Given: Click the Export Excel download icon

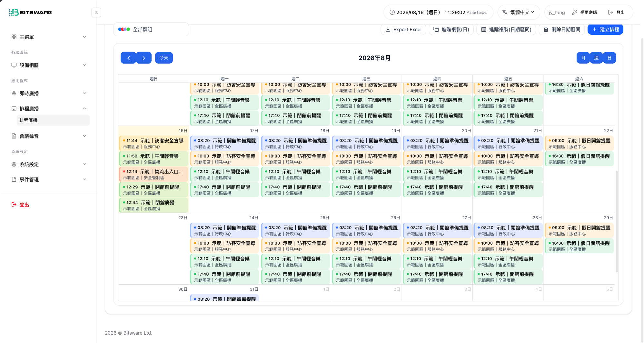Looking at the screenshot, I should point(388,29).
